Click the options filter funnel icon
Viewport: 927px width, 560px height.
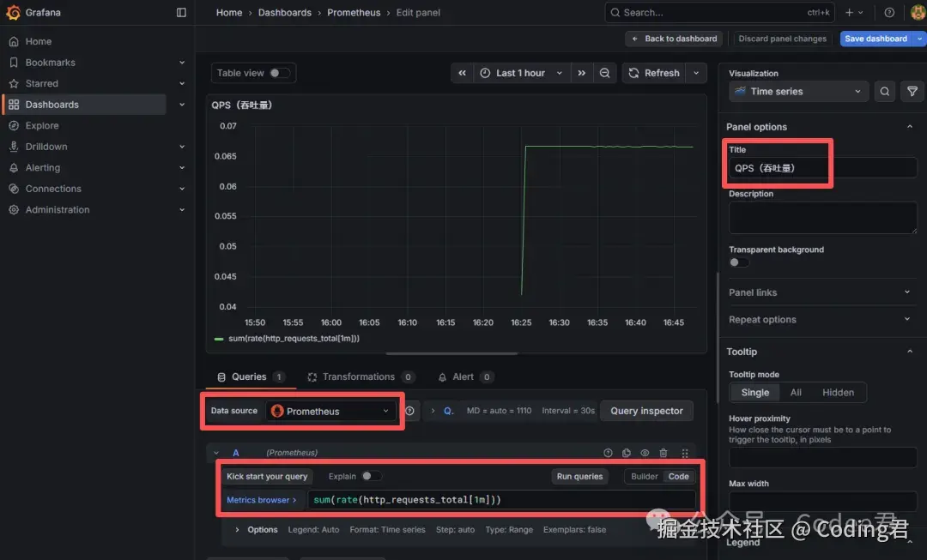tap(912, 91)
